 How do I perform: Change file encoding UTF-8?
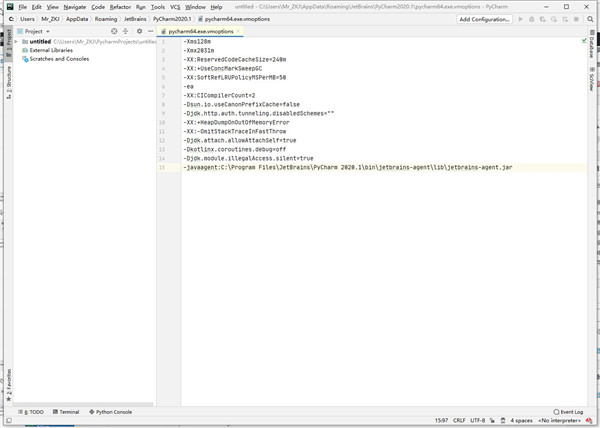[x=478, y=420]
